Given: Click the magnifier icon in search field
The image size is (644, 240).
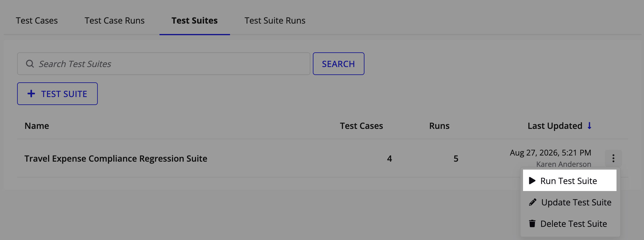Looking at the screenshot, I should point(30,64).
